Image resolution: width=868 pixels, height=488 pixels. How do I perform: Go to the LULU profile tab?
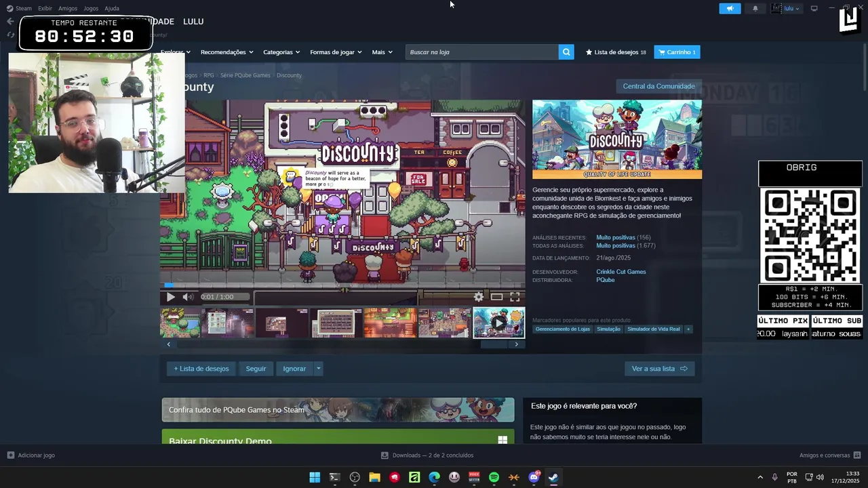click(193, 22)
